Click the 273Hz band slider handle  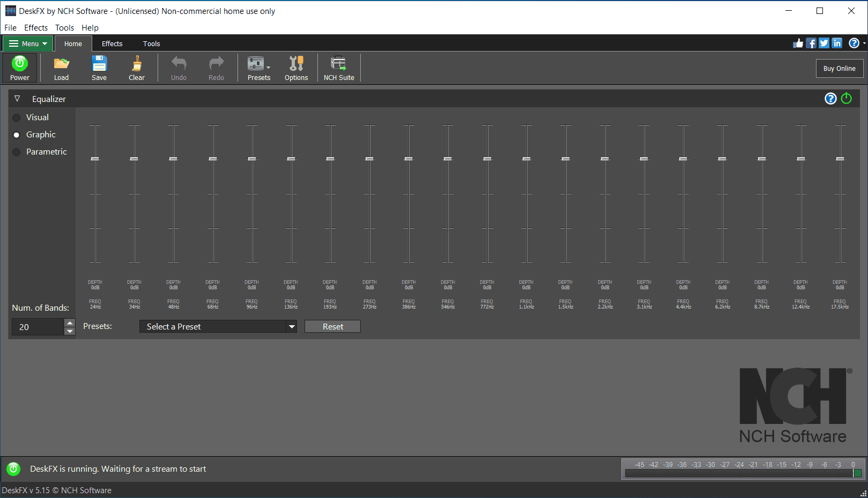click(x=369, y=159)
